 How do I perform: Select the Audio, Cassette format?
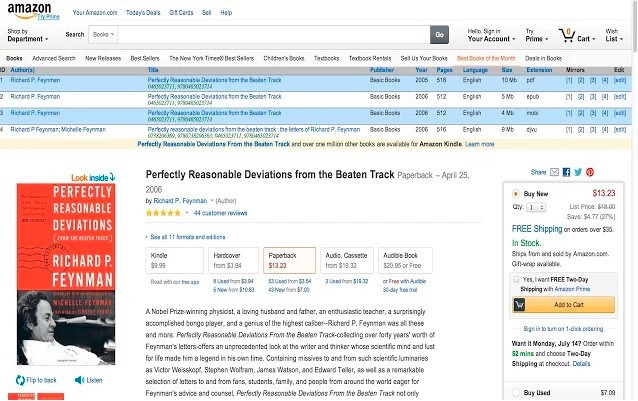[x=347, y=260]
